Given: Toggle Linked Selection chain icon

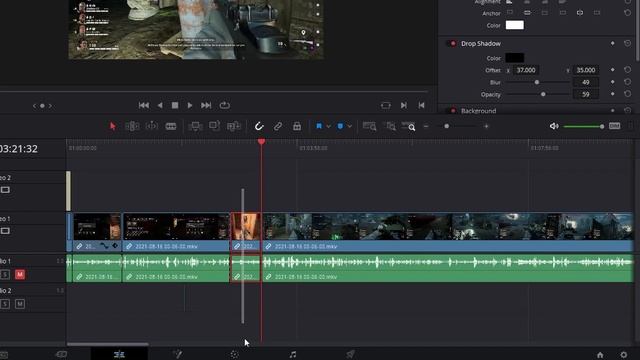Looking at the screenshot, I should click(278, 126).
